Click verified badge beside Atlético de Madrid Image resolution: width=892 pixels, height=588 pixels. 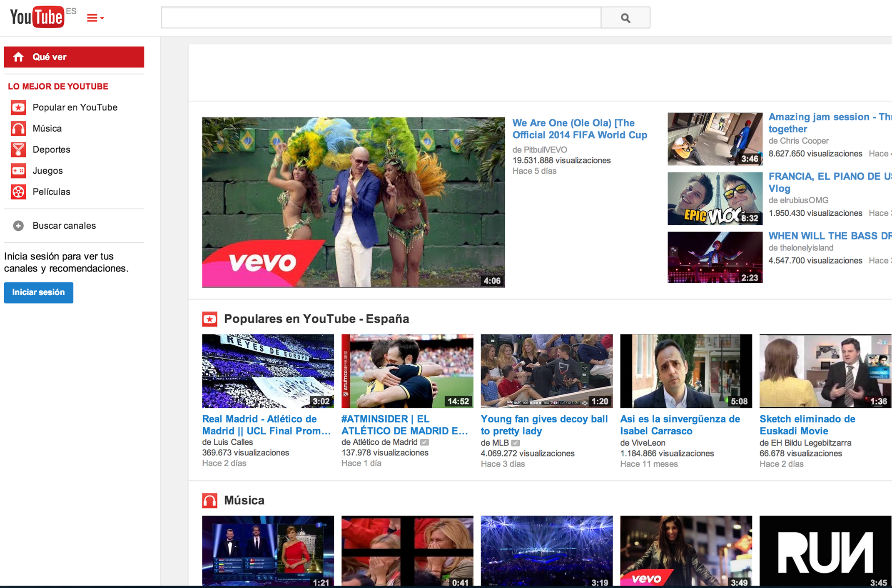pos(424,442)
